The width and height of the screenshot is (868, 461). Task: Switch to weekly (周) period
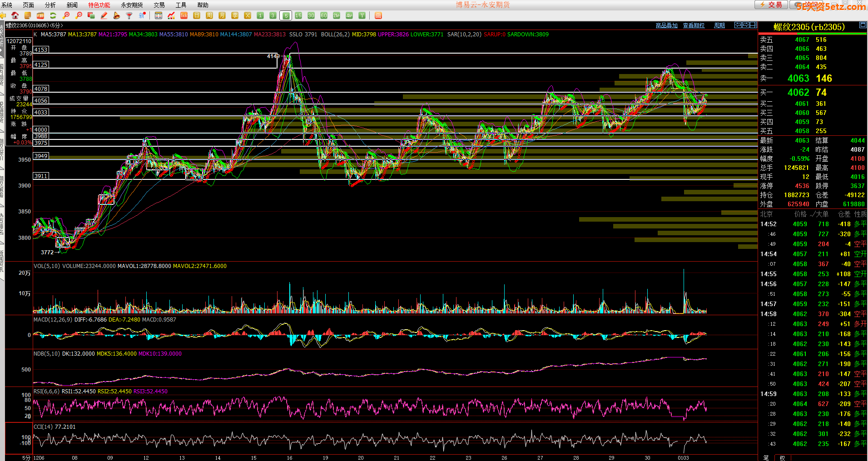209,15
